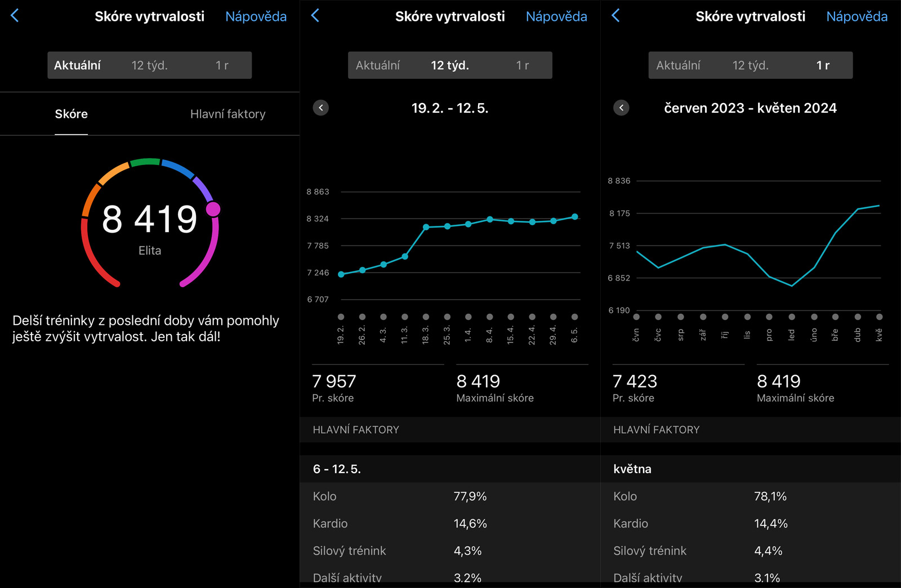The height and width of the screenshot is (588, 901).
Task: Select the 18.3. data point on chart
Action: (426, 227)
